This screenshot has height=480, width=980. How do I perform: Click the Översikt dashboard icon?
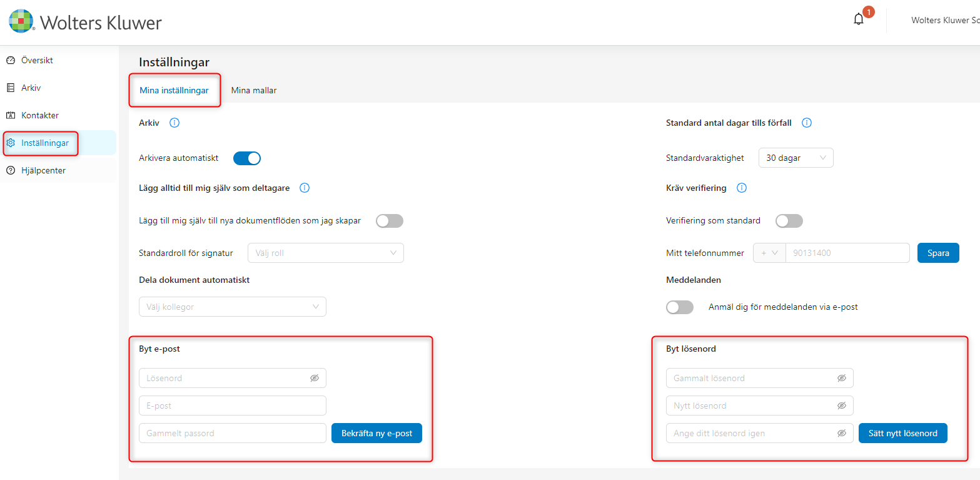(11, 61)
